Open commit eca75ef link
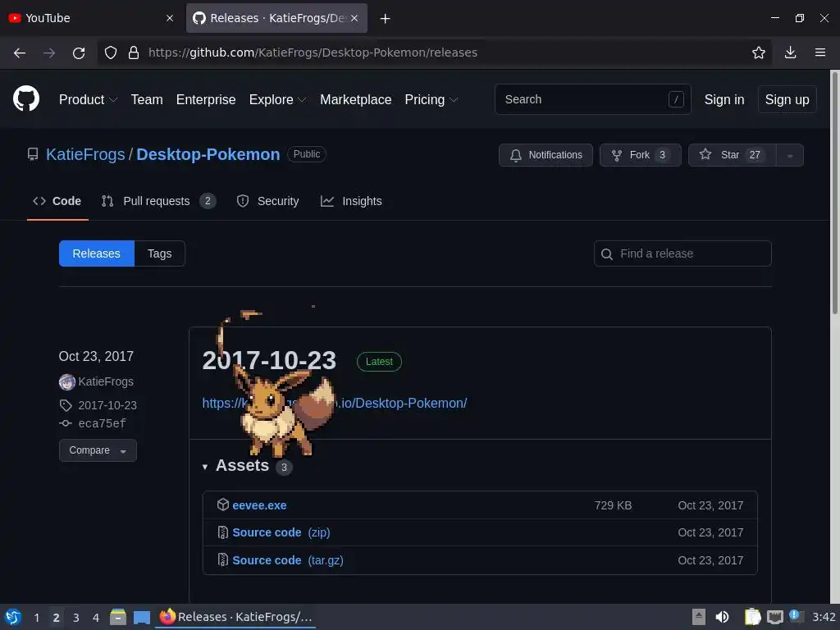The image size is (840, 630). 103,423
